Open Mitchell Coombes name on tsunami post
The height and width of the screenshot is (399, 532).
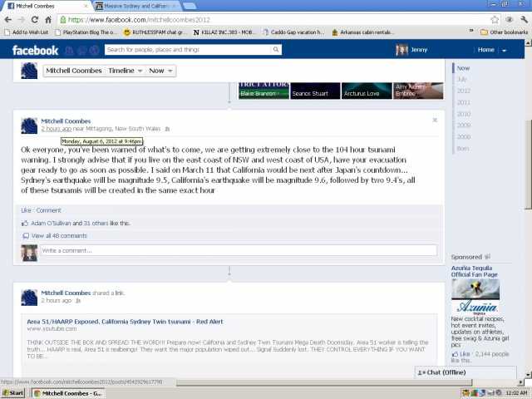coord(66,121)
